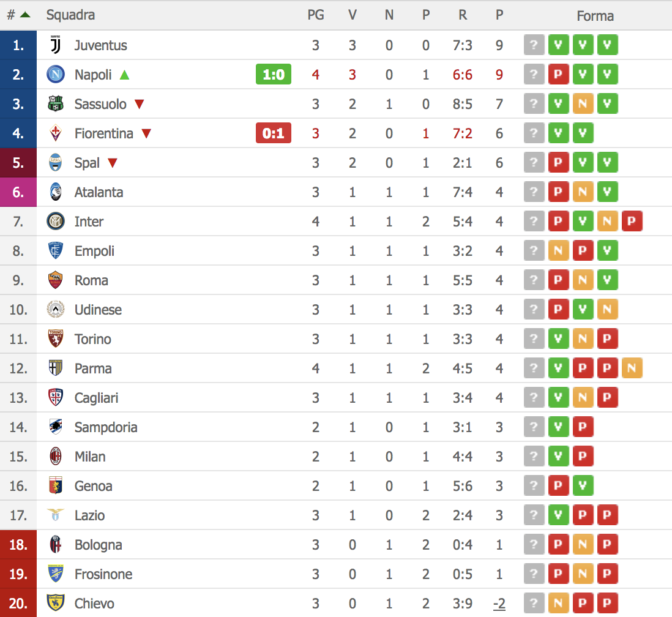Image resolution: width=672 pixels, height=617 pixels.
Task: Click the Parma shield crest
Action: coord(55,368)
